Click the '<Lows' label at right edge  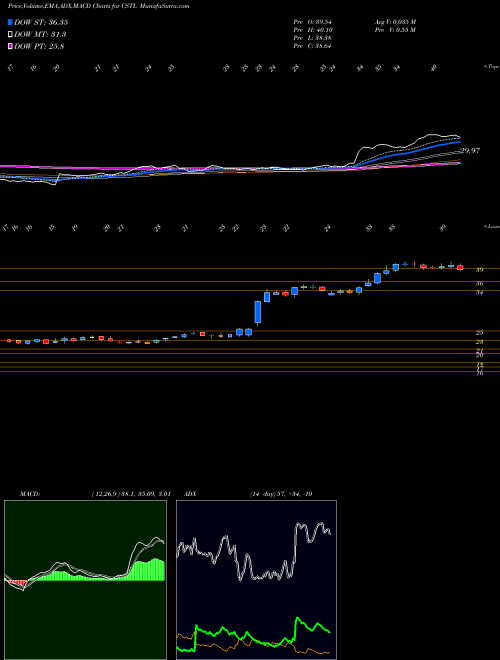tap(491, 226)
